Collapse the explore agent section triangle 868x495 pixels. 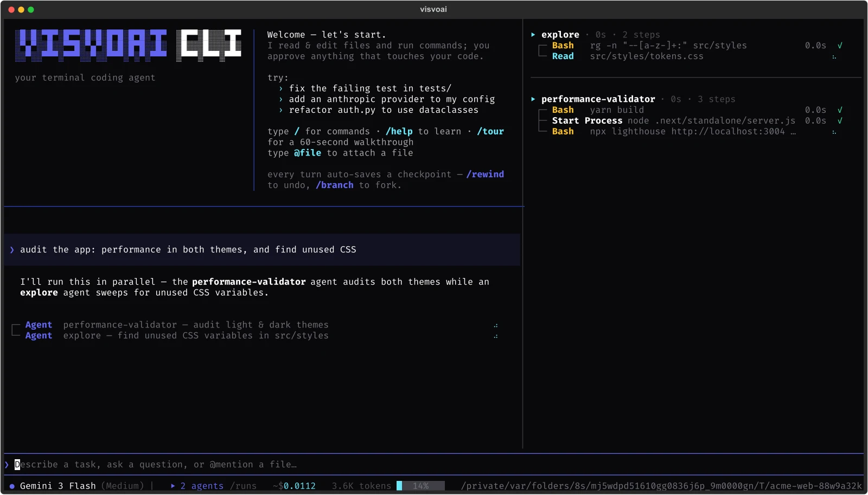click(x=533, y=35)
